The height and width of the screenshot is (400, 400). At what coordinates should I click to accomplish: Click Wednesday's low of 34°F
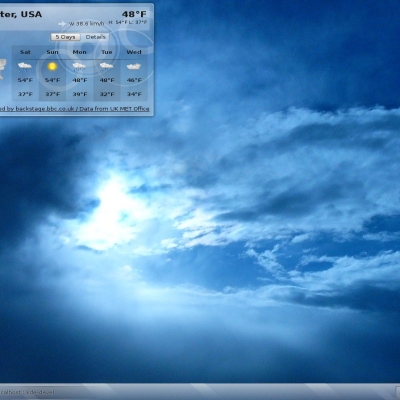[x=134, y=94]
